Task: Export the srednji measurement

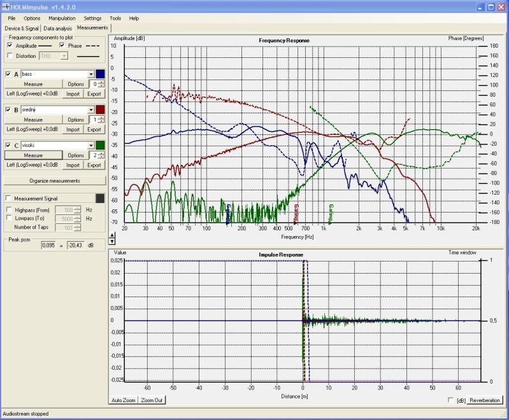Action: [x=94, y=129]
